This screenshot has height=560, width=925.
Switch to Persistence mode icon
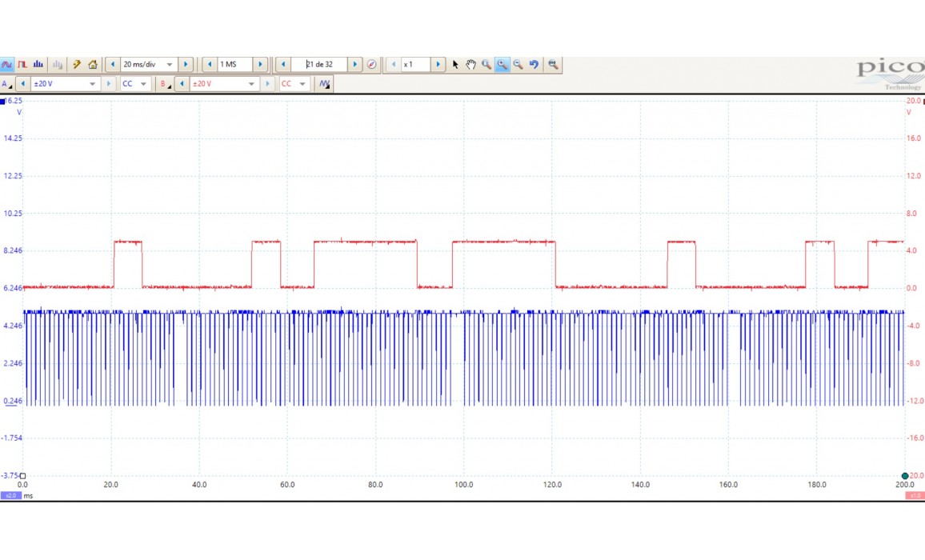[22, 65]
